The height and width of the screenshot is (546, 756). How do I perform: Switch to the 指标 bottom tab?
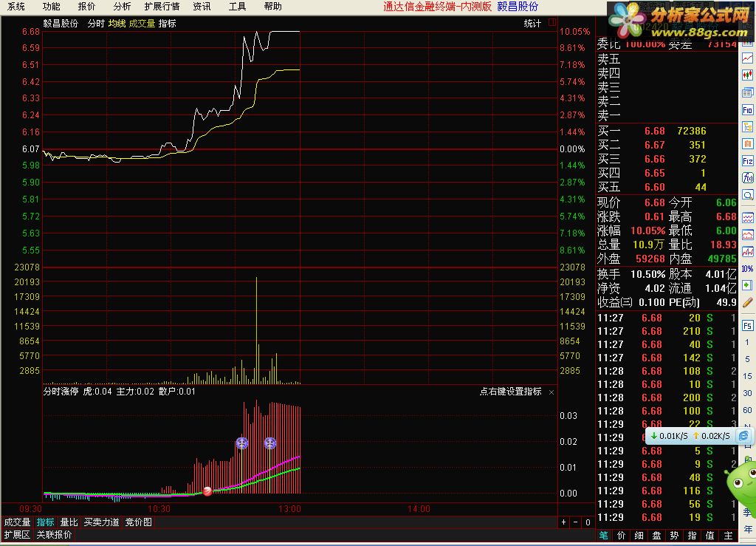45,522
